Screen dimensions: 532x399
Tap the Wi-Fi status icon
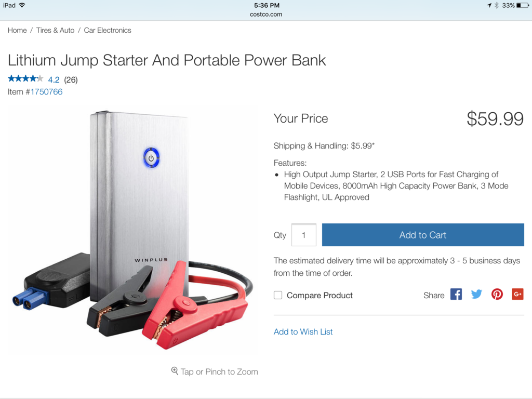[x=22, y=5]
